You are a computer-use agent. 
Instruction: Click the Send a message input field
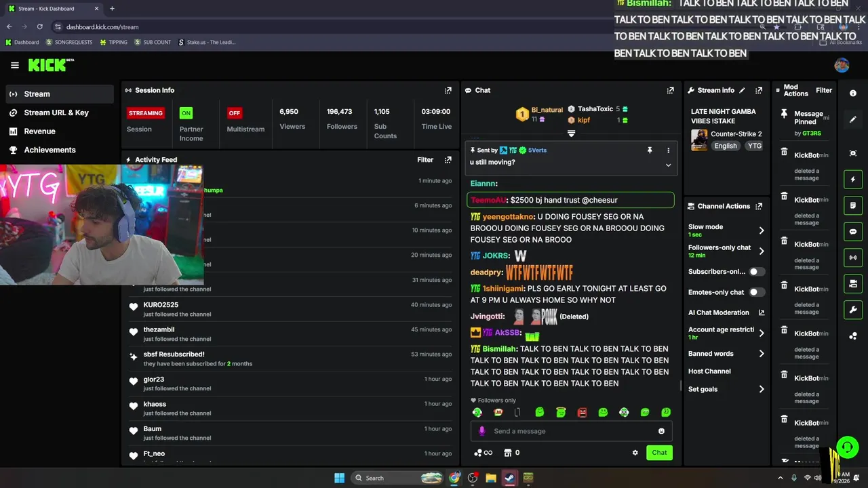[x=571, y=431]
